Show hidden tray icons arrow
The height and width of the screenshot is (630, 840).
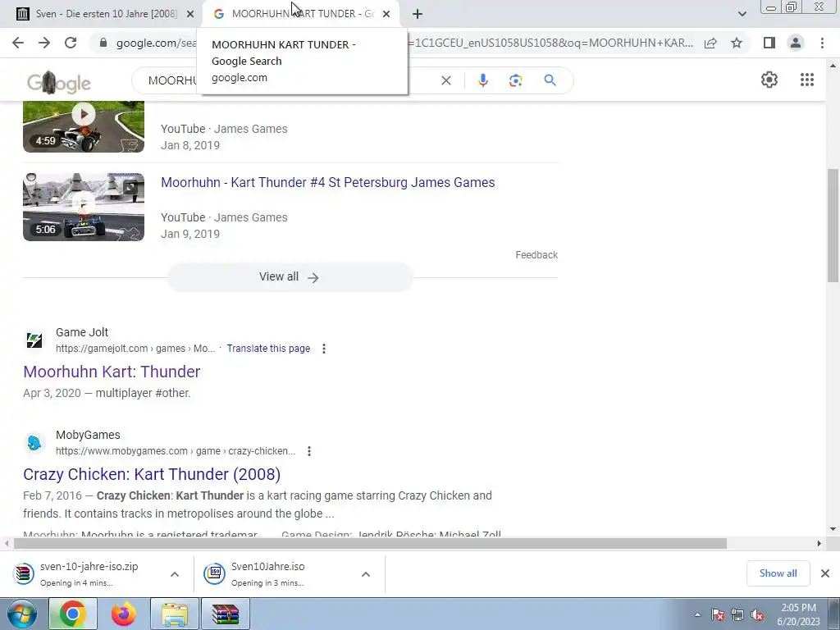697,614
